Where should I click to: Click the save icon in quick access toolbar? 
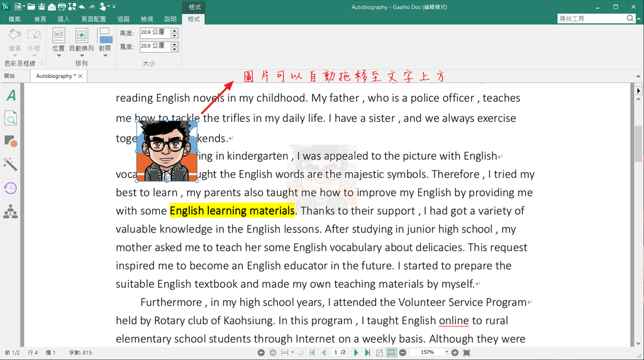point(41,6)
